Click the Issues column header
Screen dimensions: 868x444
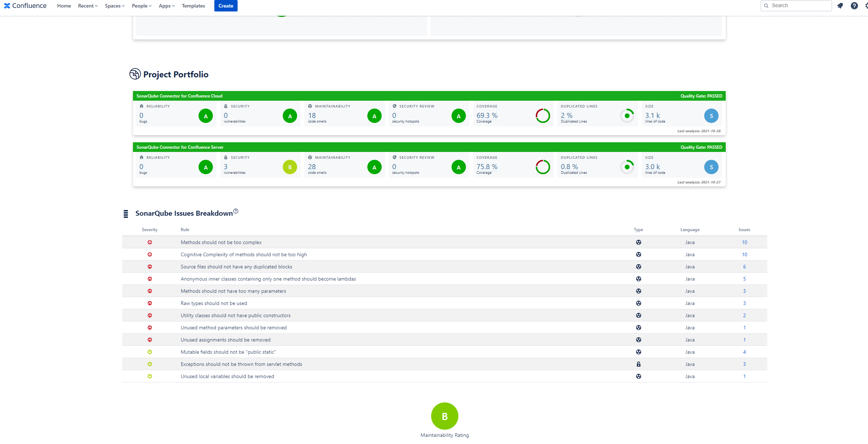click(x=744, y=230)
